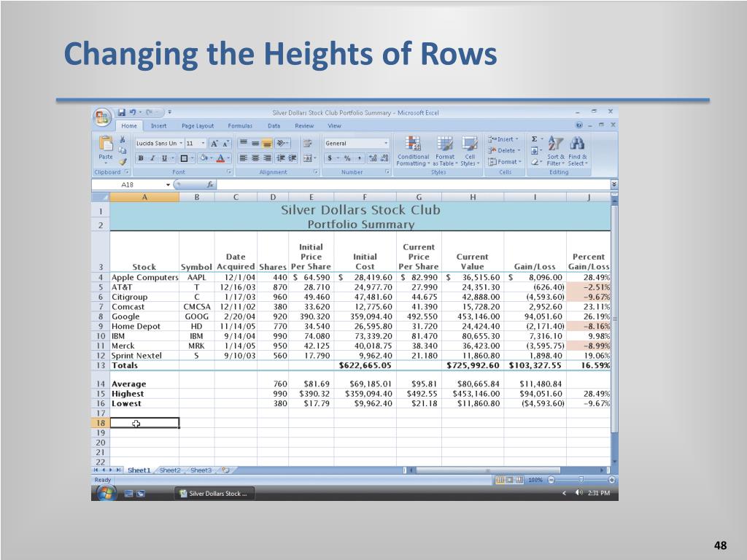Undo the last action

coord(133,112)
